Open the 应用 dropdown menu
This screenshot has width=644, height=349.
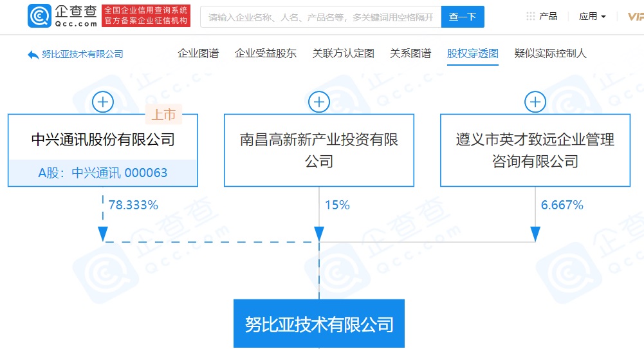tap(593, 17)
